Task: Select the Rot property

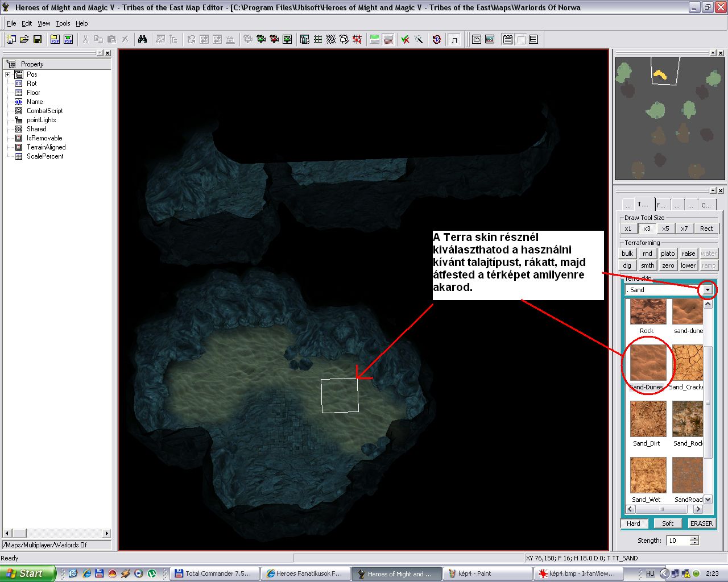Action: click(31, 84)
